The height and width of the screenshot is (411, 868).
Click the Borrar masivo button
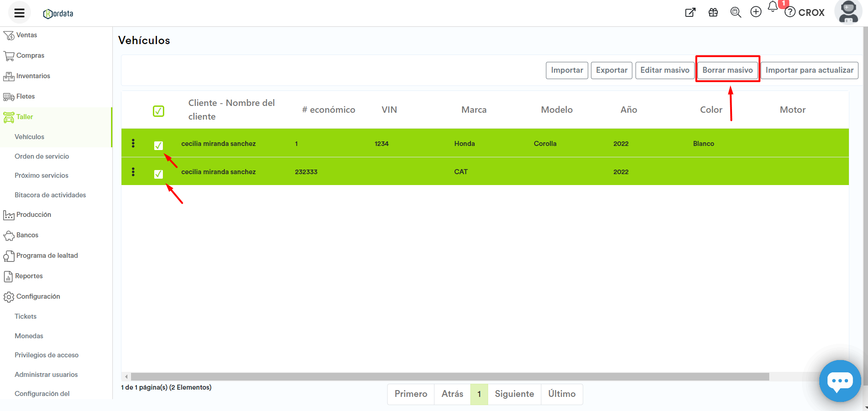(x=727, y=70)
